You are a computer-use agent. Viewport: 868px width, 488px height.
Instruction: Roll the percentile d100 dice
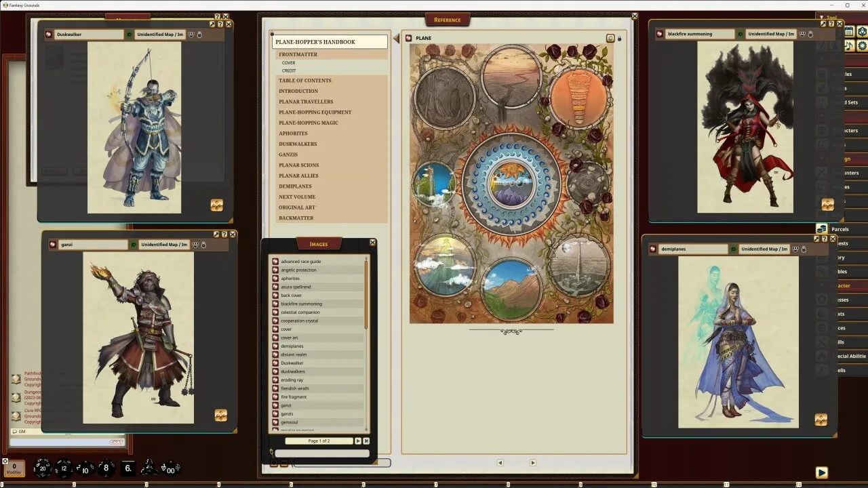click(x=170, y=468)
